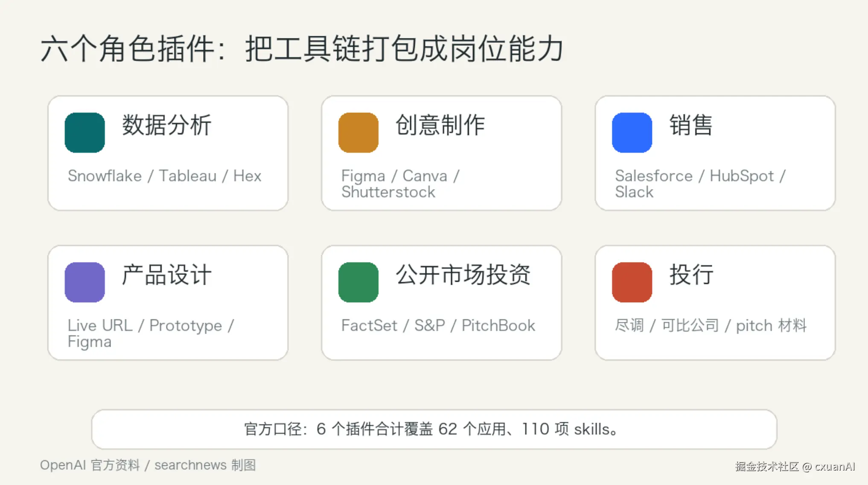Click the Live URL / Prototype / Figma text
The width and height of the screenshot is (868, 485).
tap(151, 333)
